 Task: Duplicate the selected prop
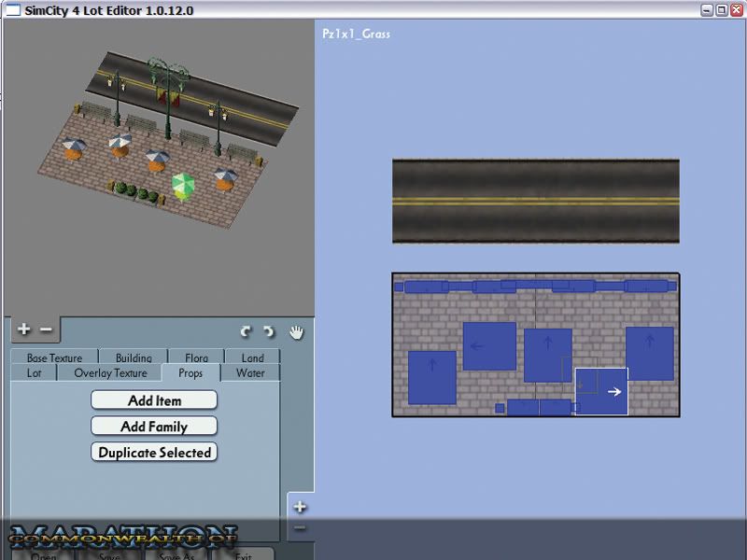pyautogui.click(x=154, y=452)
